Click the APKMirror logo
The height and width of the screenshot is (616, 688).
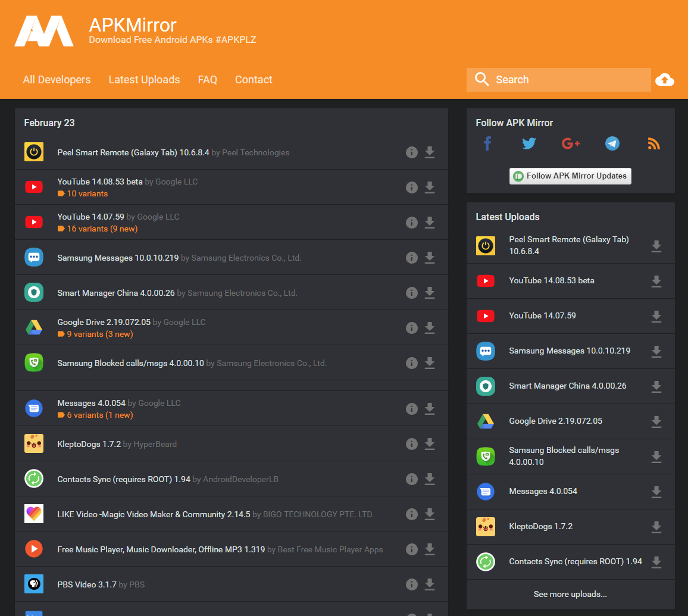(x=44, y=31)
